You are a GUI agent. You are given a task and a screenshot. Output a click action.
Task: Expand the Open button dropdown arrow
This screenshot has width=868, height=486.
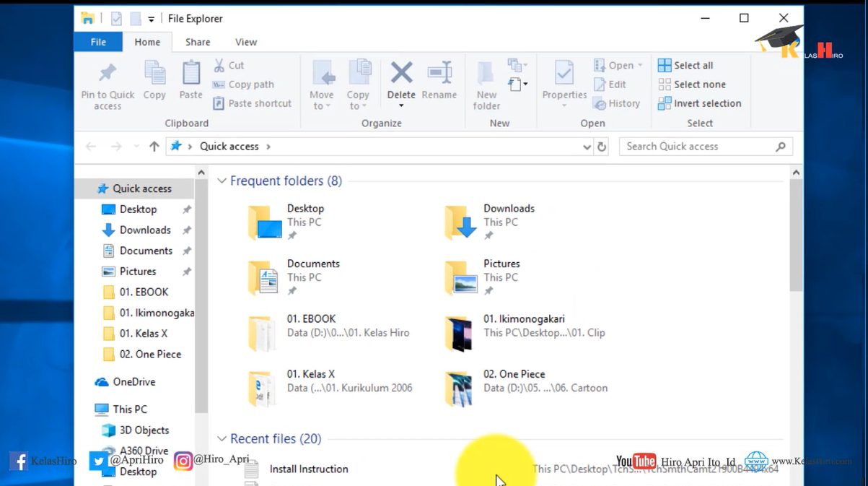point(640,66)
